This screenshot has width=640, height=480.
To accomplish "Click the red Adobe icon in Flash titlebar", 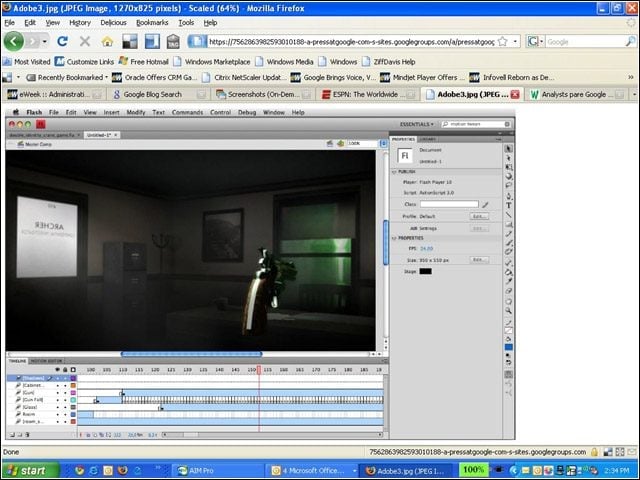I will click(x=40, y=124).
